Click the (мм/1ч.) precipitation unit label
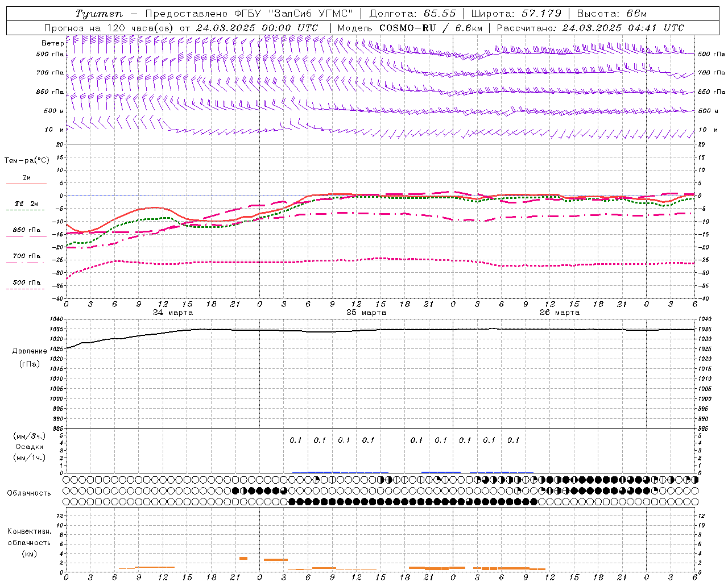Screen dimensions: 728x582 click(30, 458)
